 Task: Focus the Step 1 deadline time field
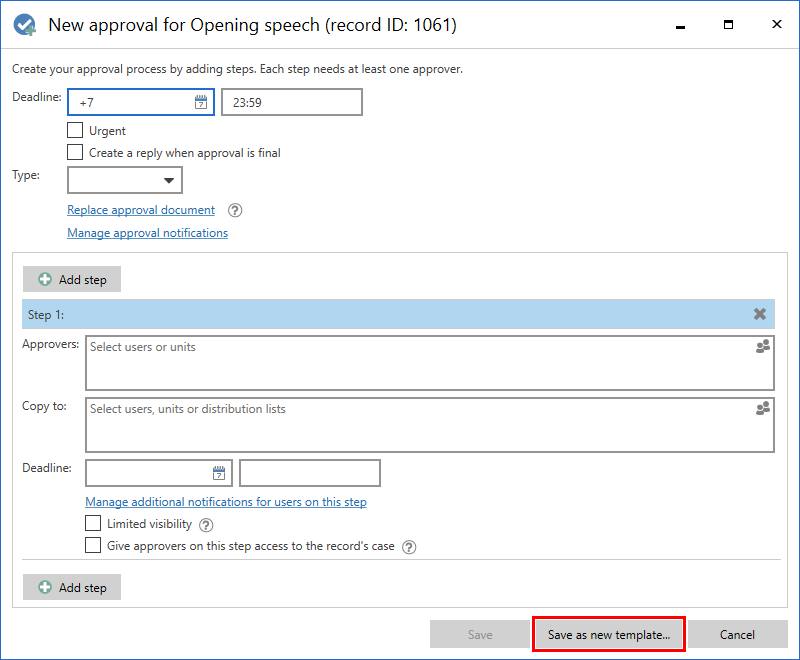click(x=310, y=473)
